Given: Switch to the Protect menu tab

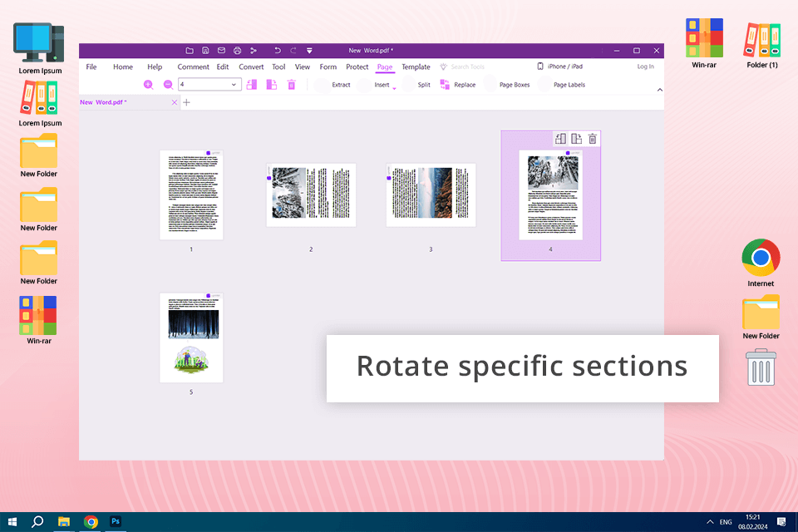Looking at the screenshot, I should [x=357, y=66].
